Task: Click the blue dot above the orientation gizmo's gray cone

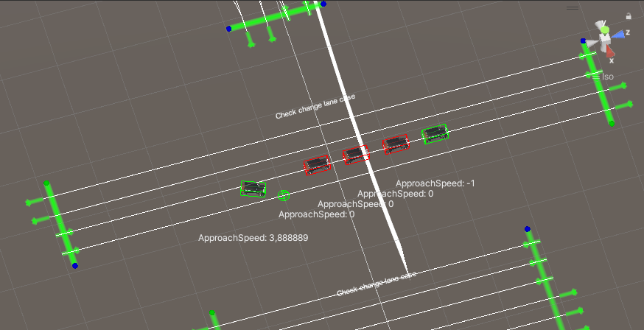Action: click(x=584, y=41)
